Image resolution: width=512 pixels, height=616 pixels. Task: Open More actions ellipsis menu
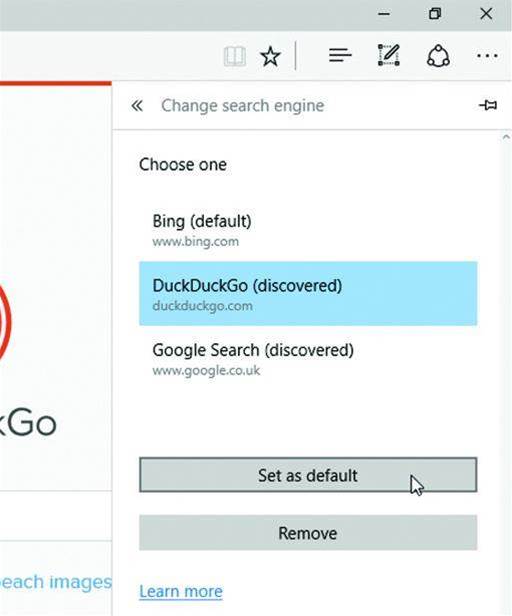[487, 56]
